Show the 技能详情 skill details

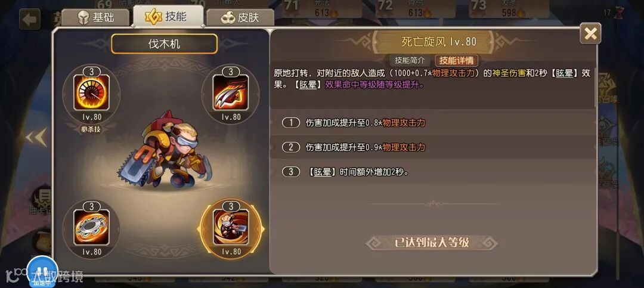(x=456, y=60)
